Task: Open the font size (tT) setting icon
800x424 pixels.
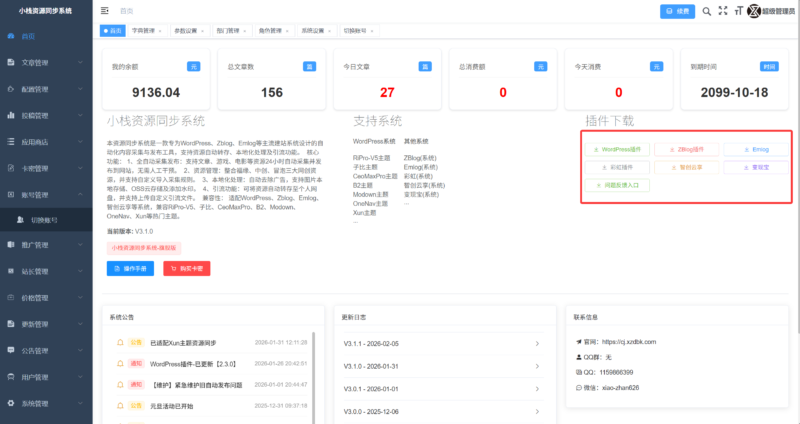Action: pyautogui.click(x=738, y=11)
